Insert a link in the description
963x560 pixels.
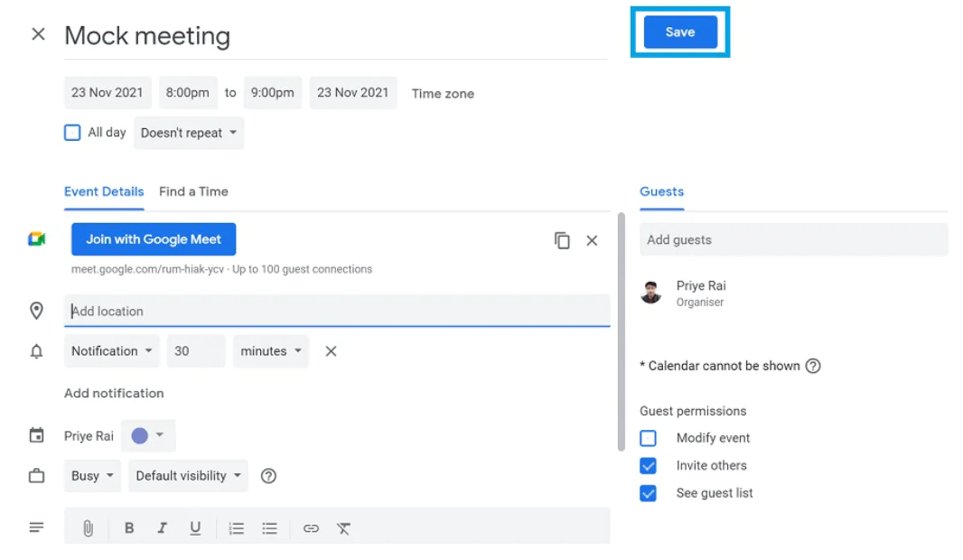311,527
